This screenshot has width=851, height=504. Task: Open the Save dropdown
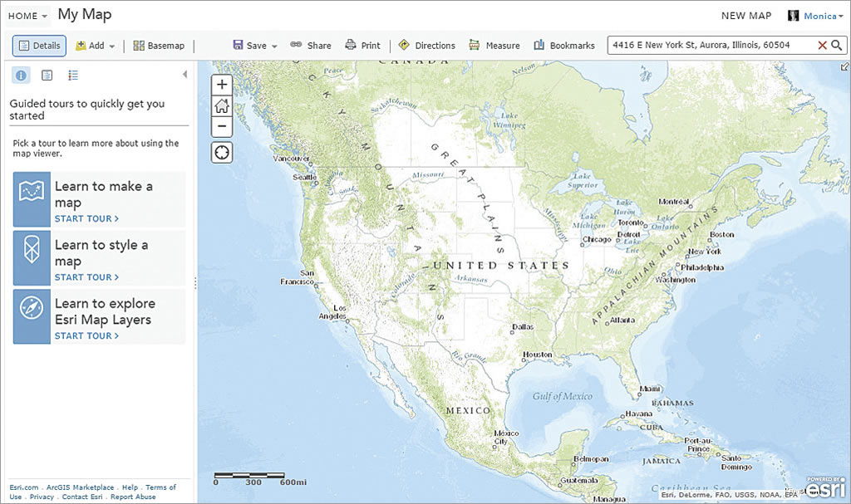click(x=255, y=46)
